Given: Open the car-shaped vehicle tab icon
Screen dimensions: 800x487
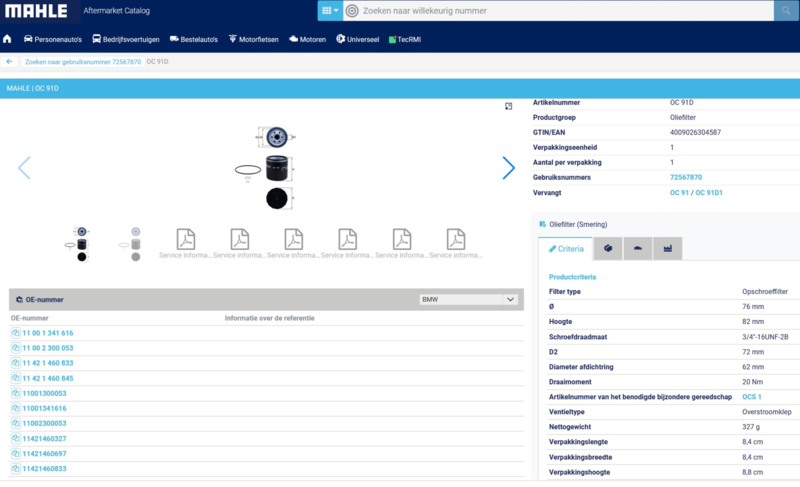Looking at the screenshot, I should pyautogui.click(x=637, y=249).
